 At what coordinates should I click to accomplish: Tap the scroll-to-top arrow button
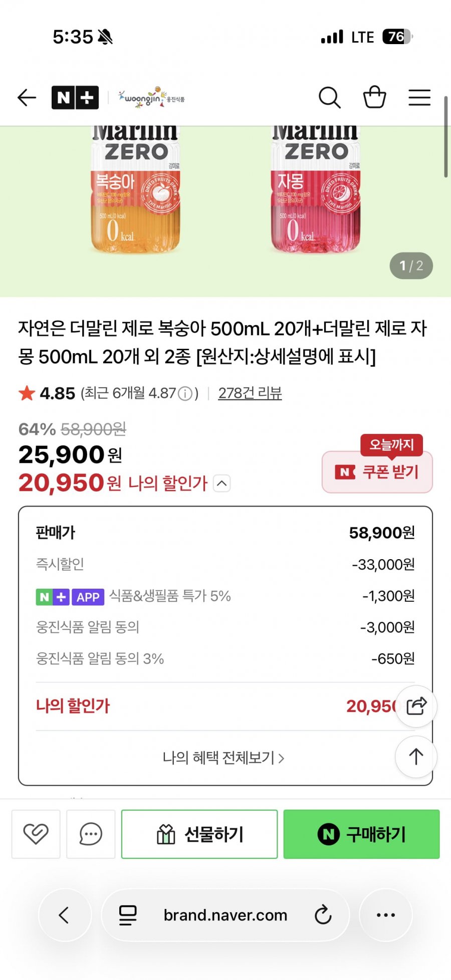coord(416,757)
